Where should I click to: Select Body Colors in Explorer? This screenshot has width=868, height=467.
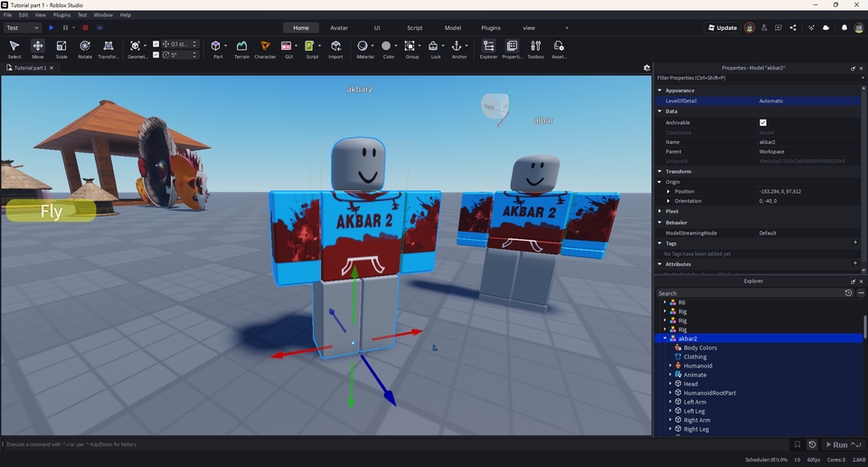point(700,348)
